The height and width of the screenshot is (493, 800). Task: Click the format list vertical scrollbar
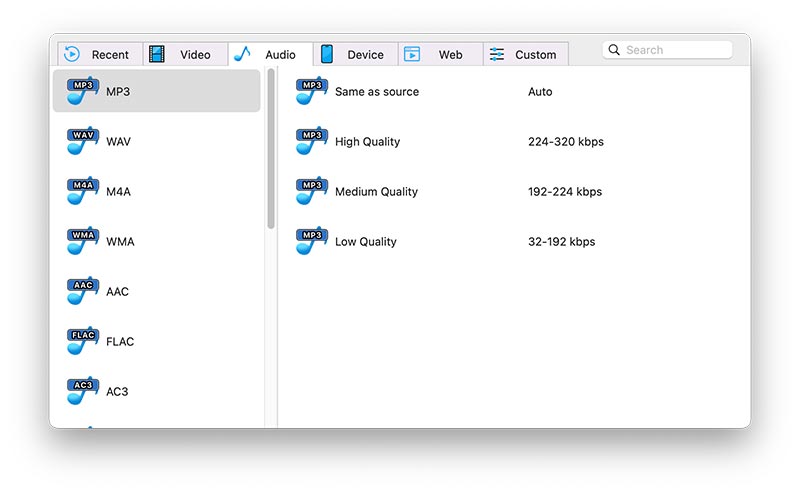pos(271,149)
